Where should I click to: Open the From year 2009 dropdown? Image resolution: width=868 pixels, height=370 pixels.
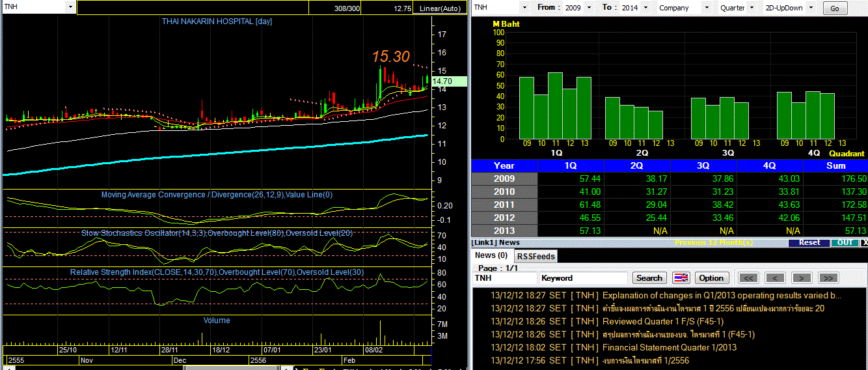[590, 8]
